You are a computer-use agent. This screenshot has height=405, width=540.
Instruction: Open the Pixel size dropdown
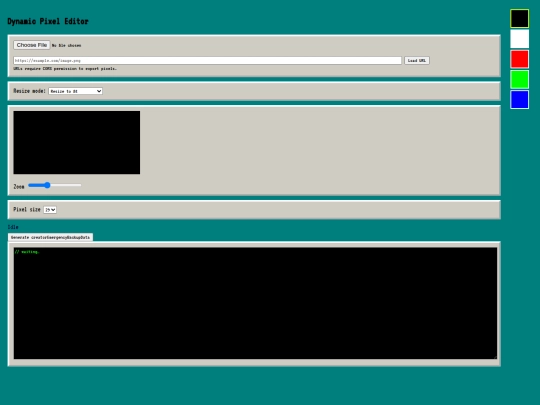50,209
